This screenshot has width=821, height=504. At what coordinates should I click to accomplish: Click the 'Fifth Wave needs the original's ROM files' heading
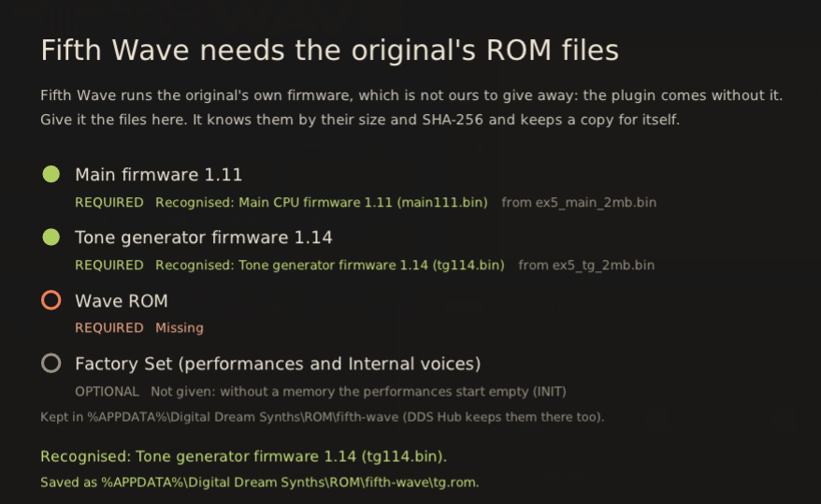coord(330,50)
